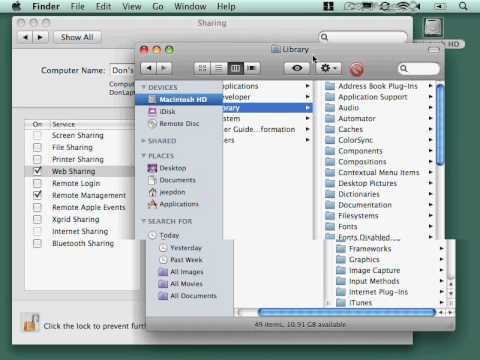The image size is (480, 360).
Task: Enable the Xgrid Sharing checkbox
Action: 37,219
